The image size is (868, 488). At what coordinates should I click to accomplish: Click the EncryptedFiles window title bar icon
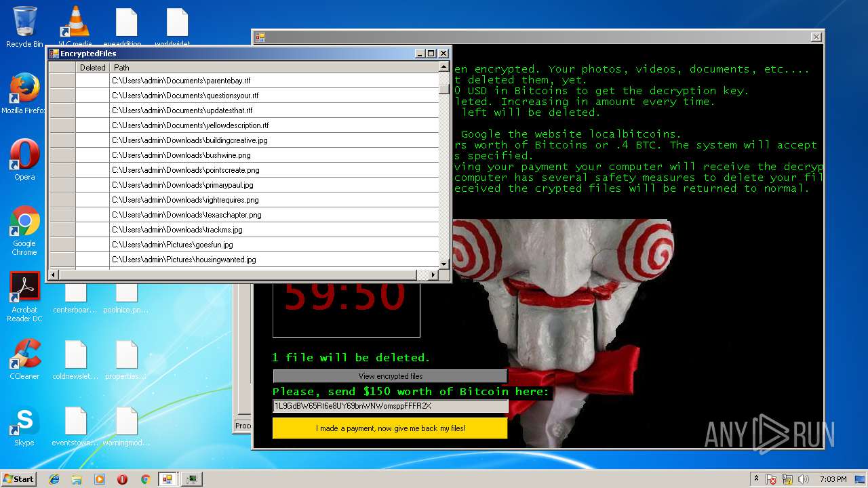(54, 54)
